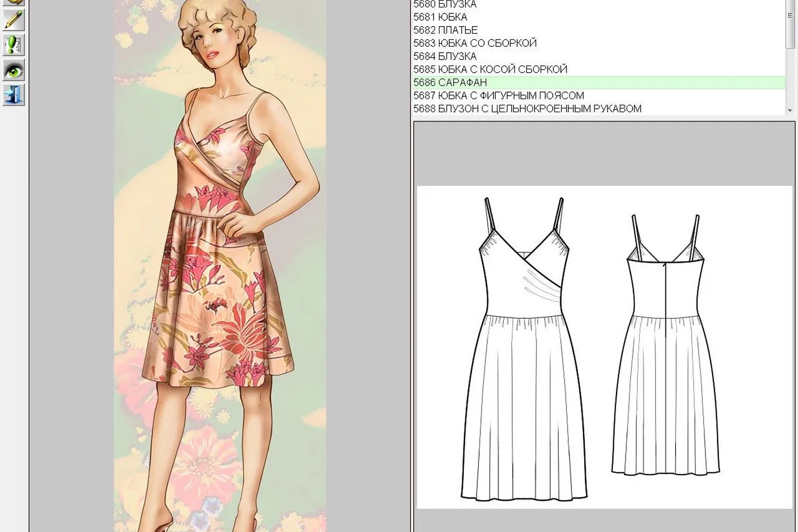Viewport: 798px width, 532px height.
Task: Click the partially visible top toolbar icon
Action: click(13, 3)
